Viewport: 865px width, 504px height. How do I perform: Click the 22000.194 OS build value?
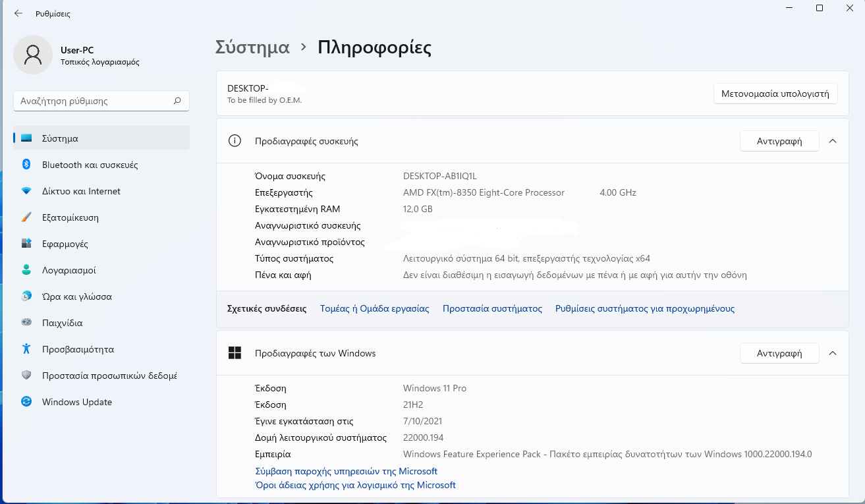click(425, 437)
